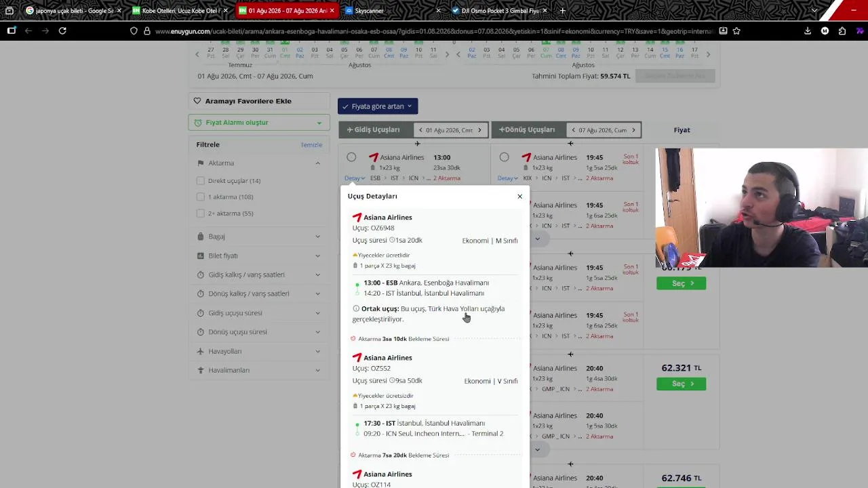
Task: Click Seç for the 62.321 TL flight
Action: 681,384
